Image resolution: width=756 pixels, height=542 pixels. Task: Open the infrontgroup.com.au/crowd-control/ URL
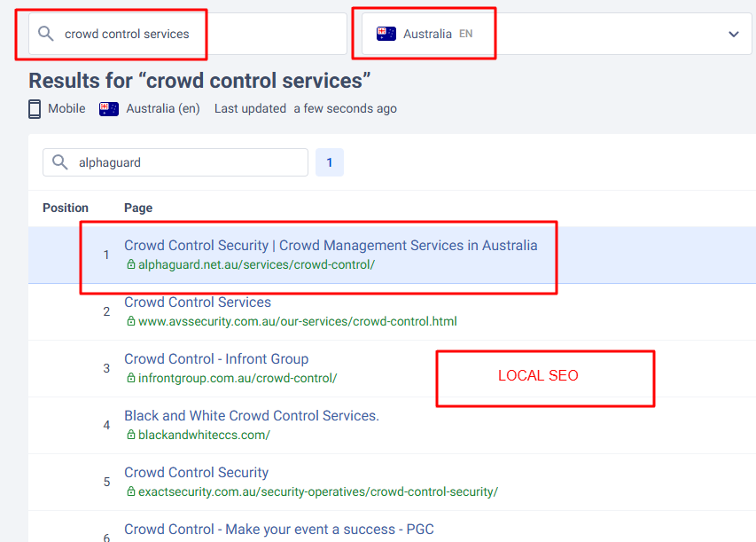238,378
